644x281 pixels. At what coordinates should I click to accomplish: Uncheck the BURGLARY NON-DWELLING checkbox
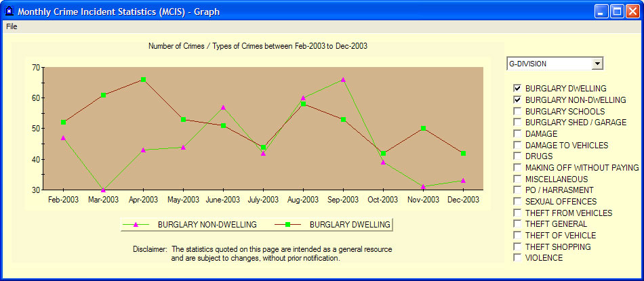click(518, 100)
